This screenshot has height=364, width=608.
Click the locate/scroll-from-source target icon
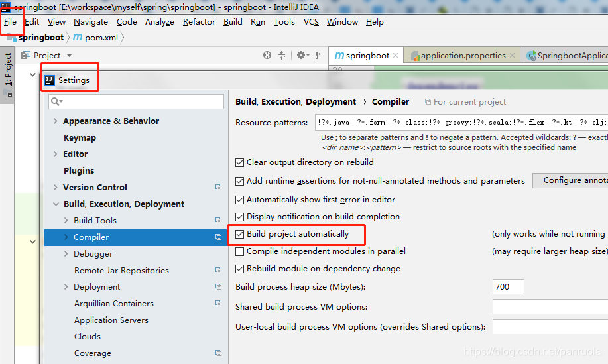coord(267,56)
